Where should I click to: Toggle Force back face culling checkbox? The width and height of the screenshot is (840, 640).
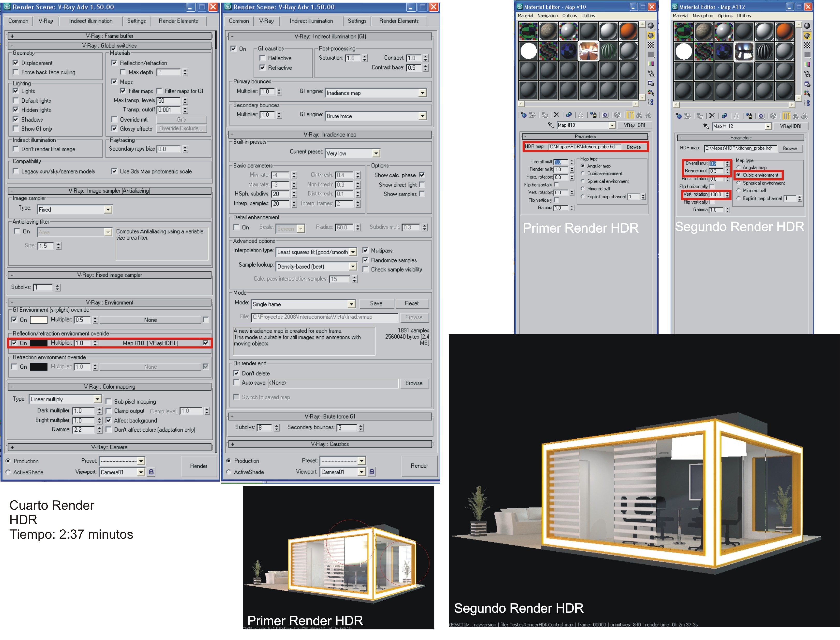pos(16,72)
